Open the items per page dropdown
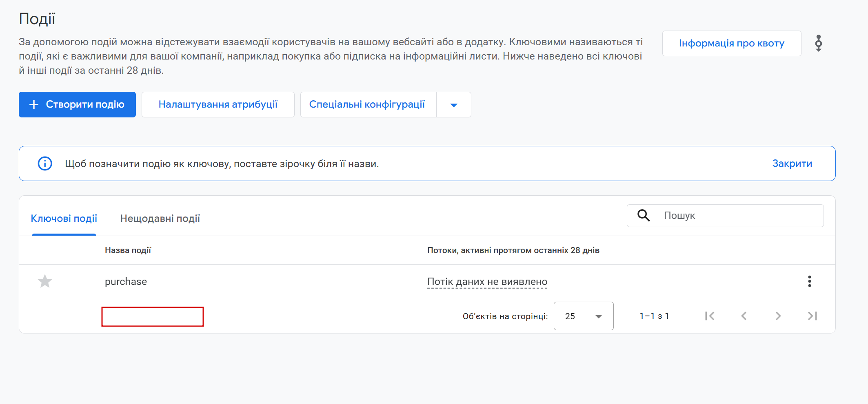Screen dimensions: 868x404 583,316
